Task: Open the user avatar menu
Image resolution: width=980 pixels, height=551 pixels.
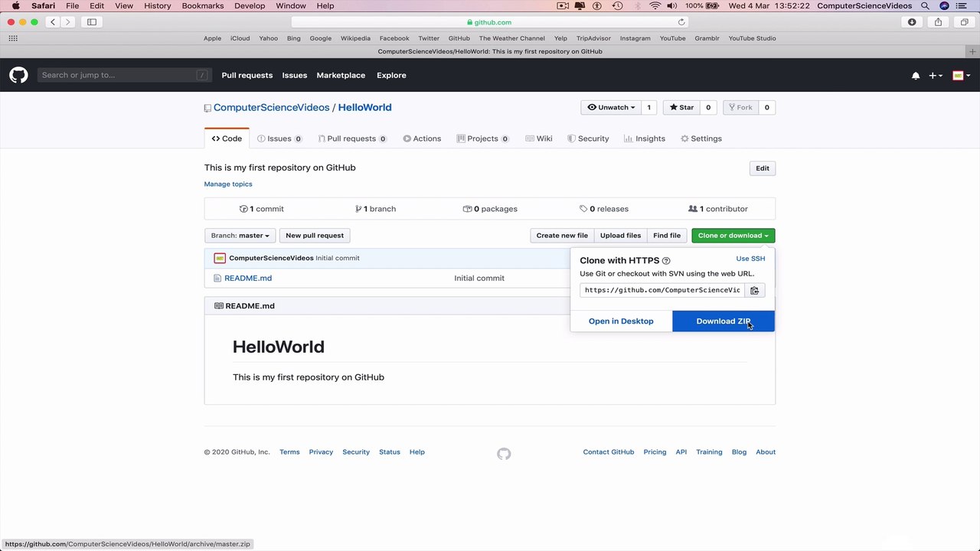Action: pos(961,76)
